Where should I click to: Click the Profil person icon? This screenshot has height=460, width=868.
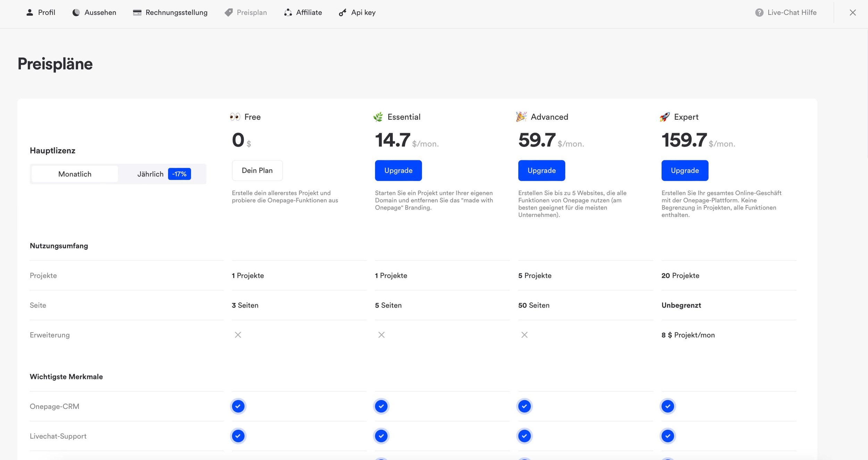pyautogui.click(x=30, y=12)
